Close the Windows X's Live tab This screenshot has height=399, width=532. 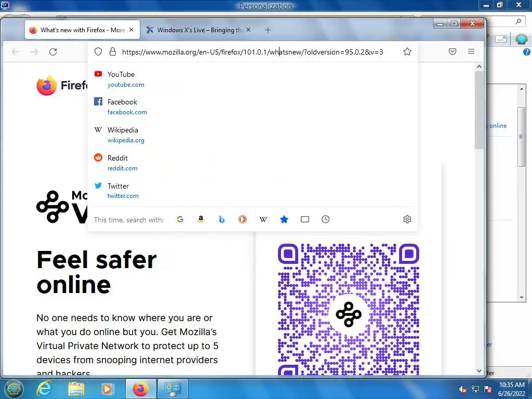coord(248,30)
